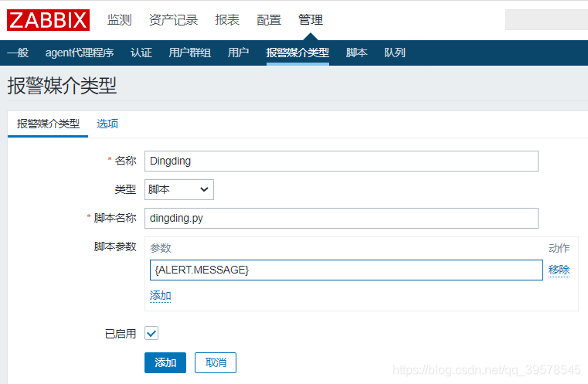The height and width of the screenshot is (384, 588).
Task: Add a script parameter via the 添加 link
Action: coord(161,295)
